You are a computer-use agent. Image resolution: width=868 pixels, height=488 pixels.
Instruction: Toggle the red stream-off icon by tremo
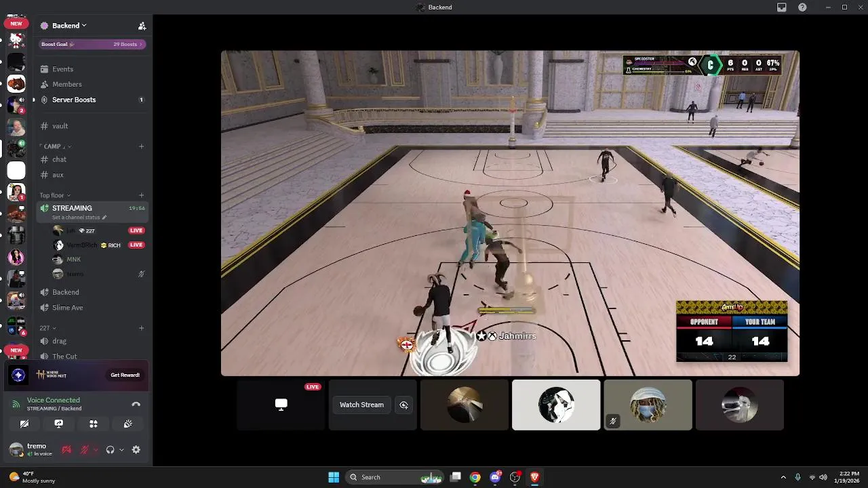(66, 449)
